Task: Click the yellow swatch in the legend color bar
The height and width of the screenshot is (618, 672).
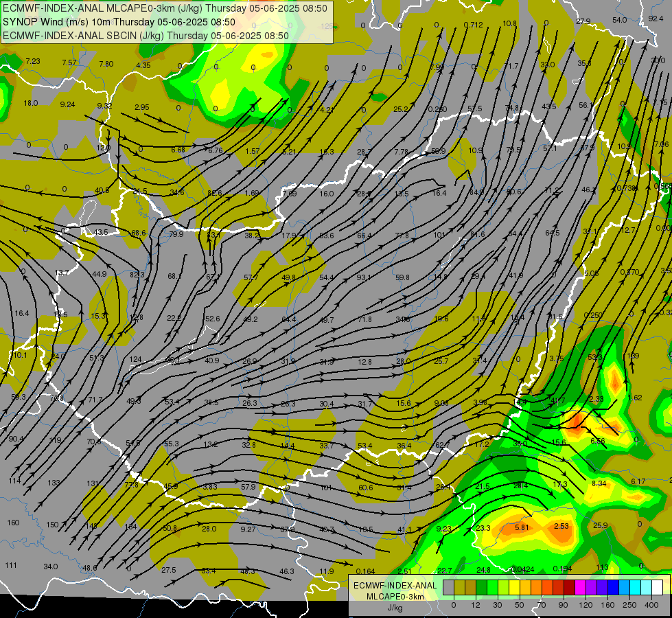Action: coord(514,587)
